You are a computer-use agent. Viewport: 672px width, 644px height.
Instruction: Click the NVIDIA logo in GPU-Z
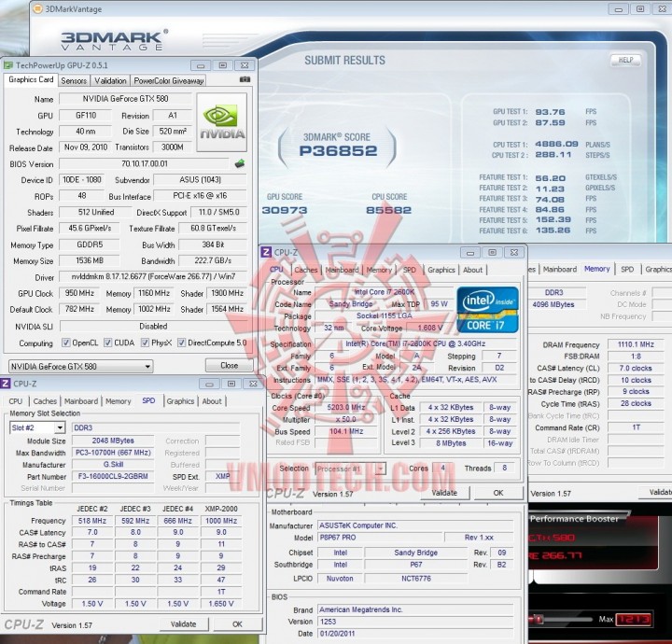[221, 122]
